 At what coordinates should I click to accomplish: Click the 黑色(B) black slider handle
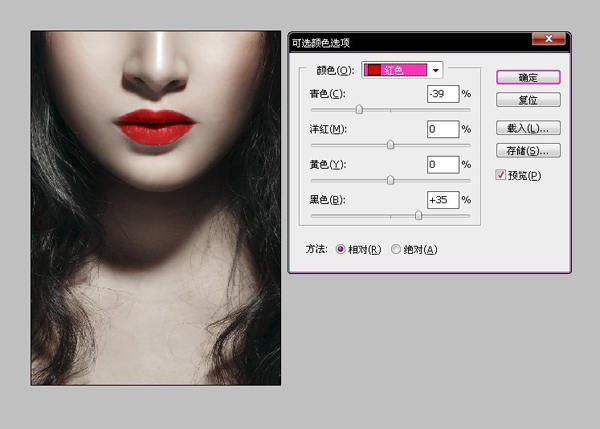pyautogui.click(x=418, y=215)
